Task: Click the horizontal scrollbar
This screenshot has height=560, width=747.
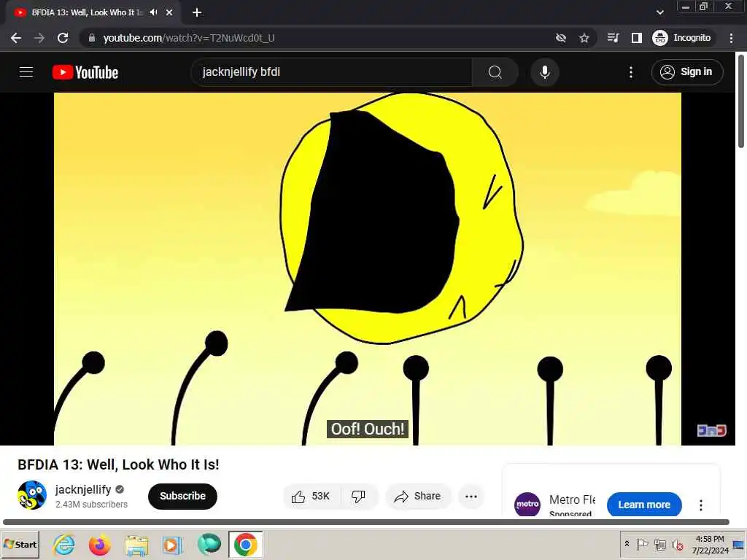Action: coord(366,522)
